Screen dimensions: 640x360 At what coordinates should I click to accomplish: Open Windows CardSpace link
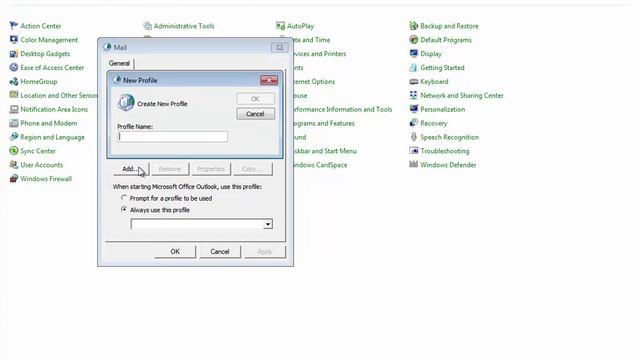(x=320, y=165)
